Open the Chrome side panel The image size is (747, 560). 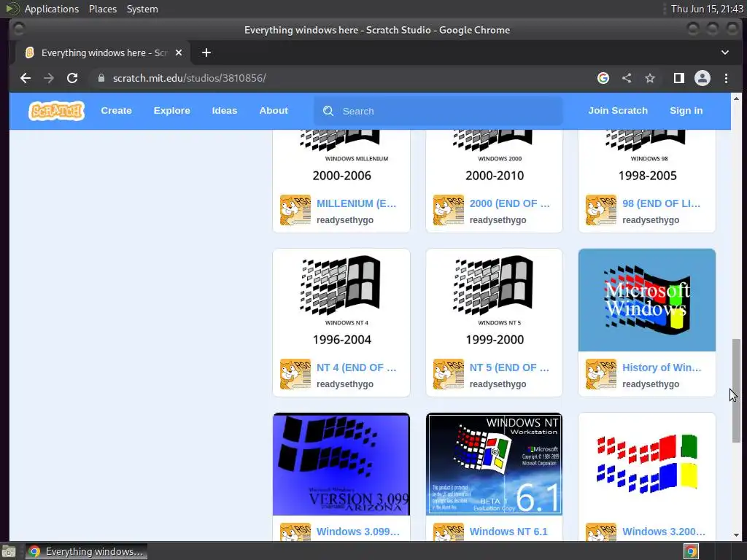[679, 78]
